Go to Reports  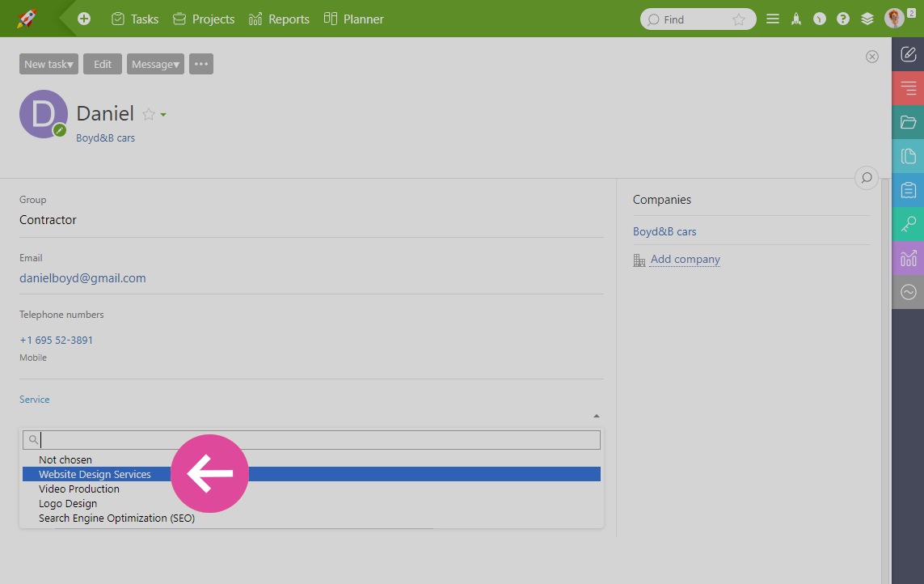tap(279, 19)
